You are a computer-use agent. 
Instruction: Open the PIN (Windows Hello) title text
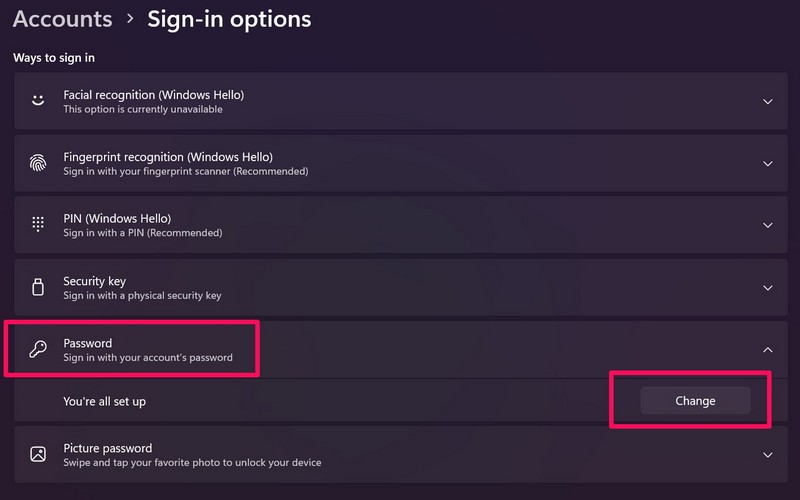click(117, 219)
